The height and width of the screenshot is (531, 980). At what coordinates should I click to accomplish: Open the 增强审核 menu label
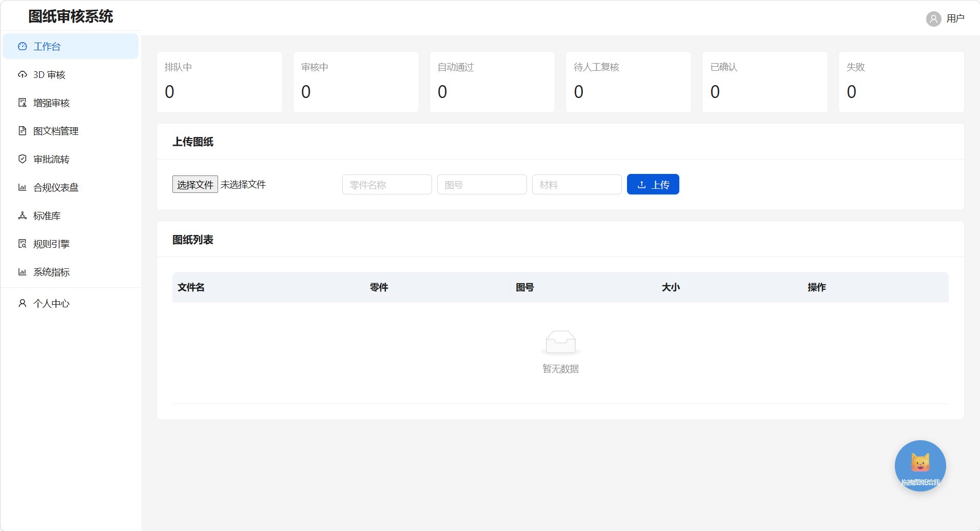point(51,103)
